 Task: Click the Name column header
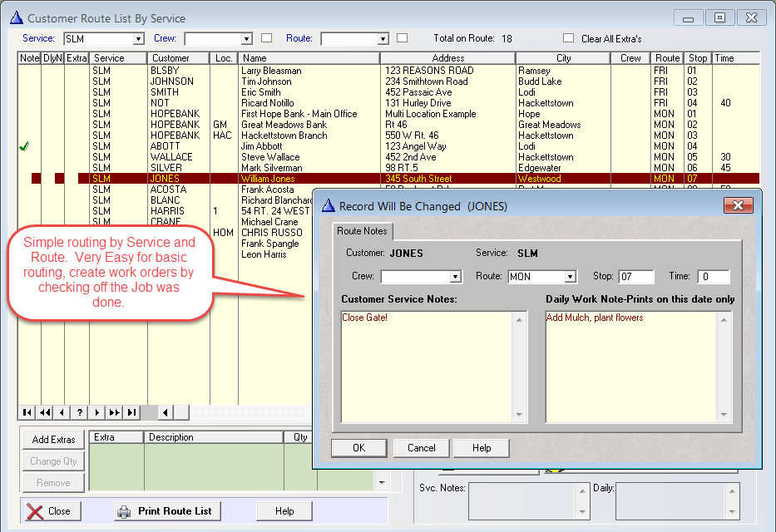(309, 58)
